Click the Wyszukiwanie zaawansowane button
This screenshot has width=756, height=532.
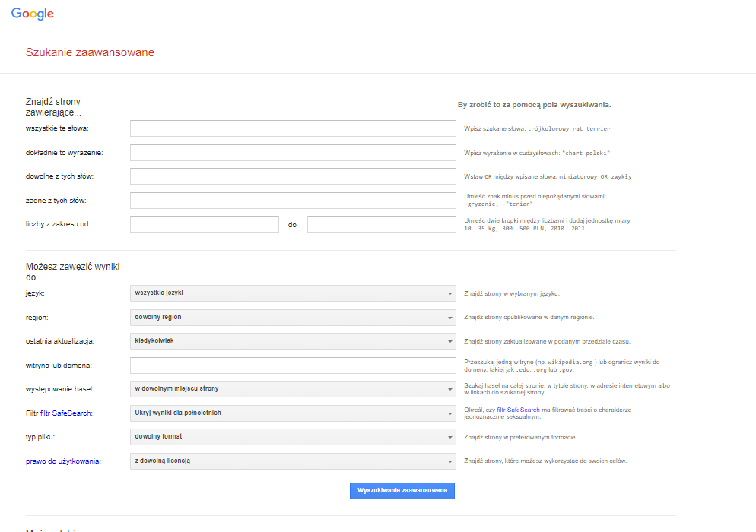click(x=402, y=490)
